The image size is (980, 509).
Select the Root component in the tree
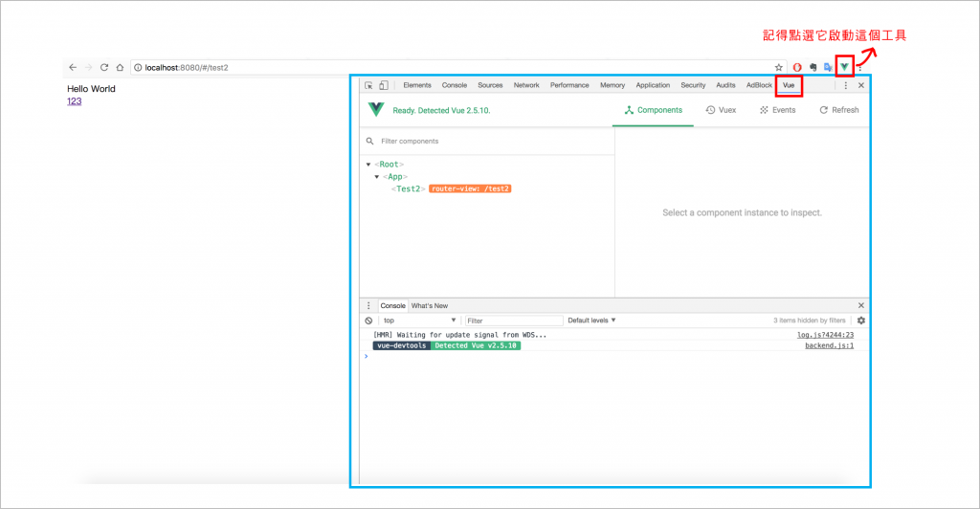click(x=389, y=165)
